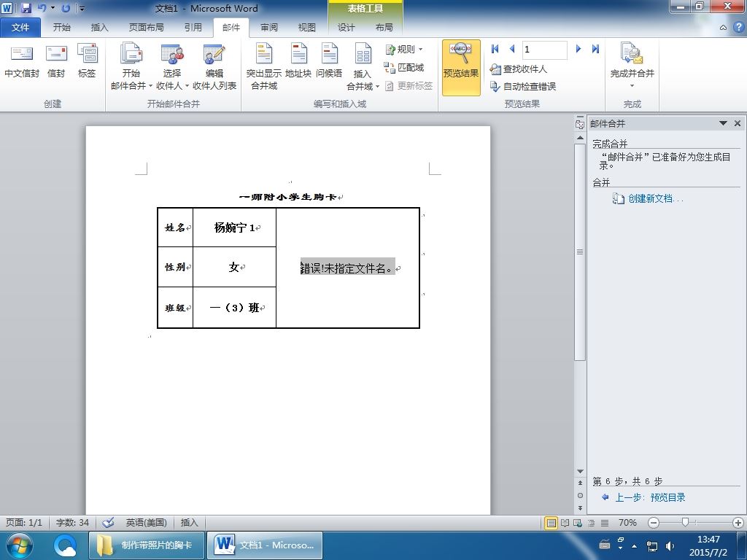Go to the next record arrow

pos(578,49)
